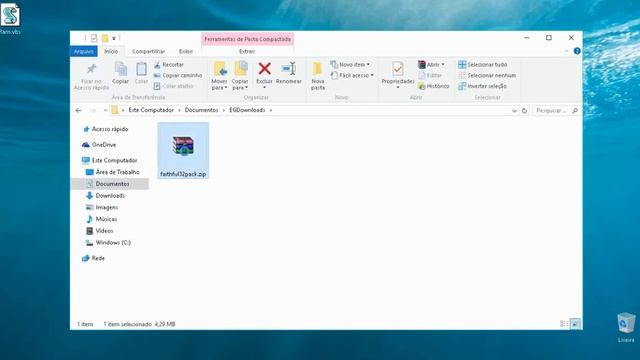The image size is (640, 360).
Task: Select Rede in the sidebar
Action: 93,258
